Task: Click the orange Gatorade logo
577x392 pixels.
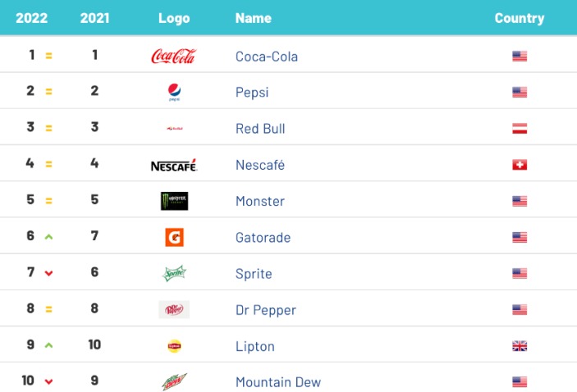Action: (x=174, y=237)
